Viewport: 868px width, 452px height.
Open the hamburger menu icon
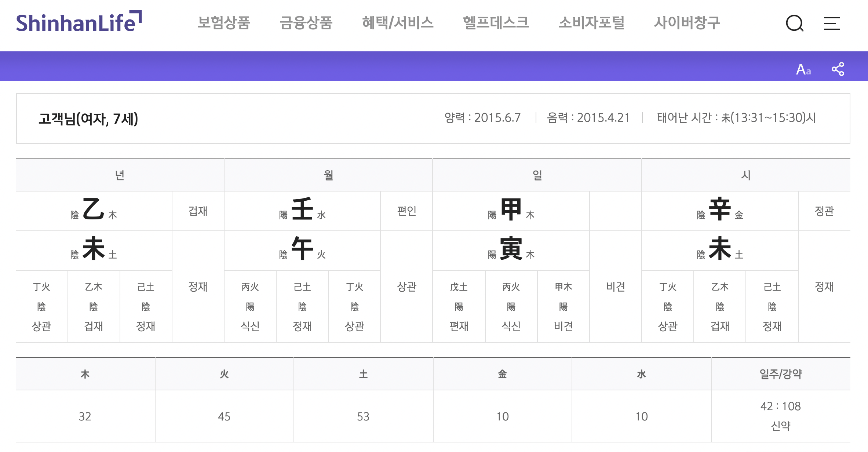click(832, 23)
